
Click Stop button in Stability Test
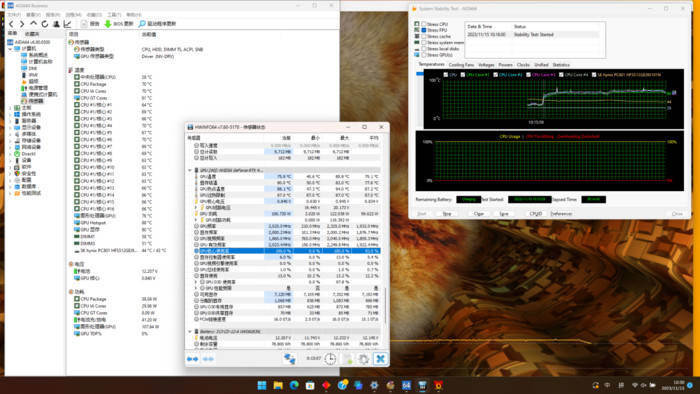click(x=446, y=214)
